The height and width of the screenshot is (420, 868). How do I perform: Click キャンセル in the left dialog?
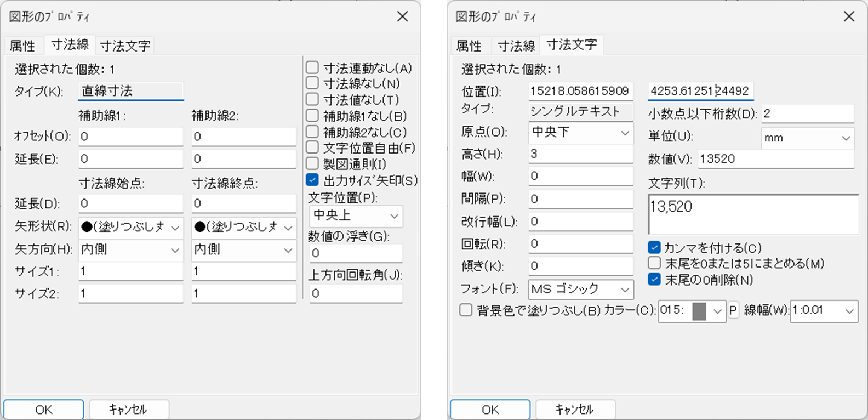[128, 410]
